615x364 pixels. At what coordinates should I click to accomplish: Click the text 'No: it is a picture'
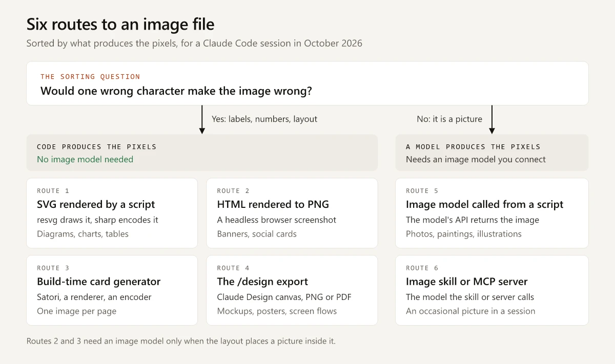449,119
